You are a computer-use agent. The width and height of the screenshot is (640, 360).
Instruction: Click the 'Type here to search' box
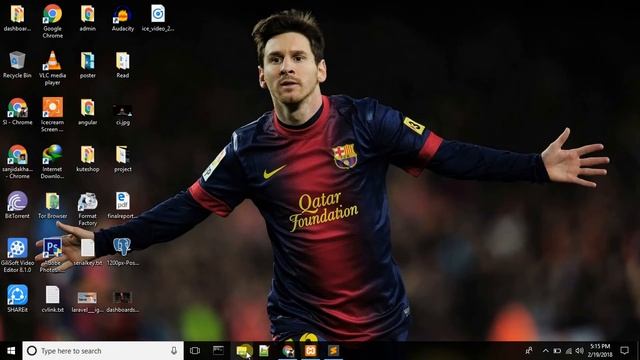103,351
